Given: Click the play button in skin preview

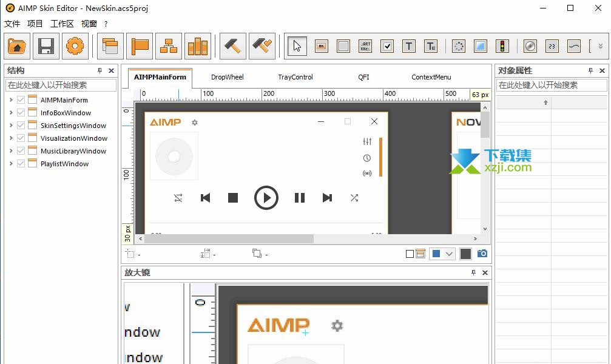Looking at the screenshot, I should (x=266, y=198).
